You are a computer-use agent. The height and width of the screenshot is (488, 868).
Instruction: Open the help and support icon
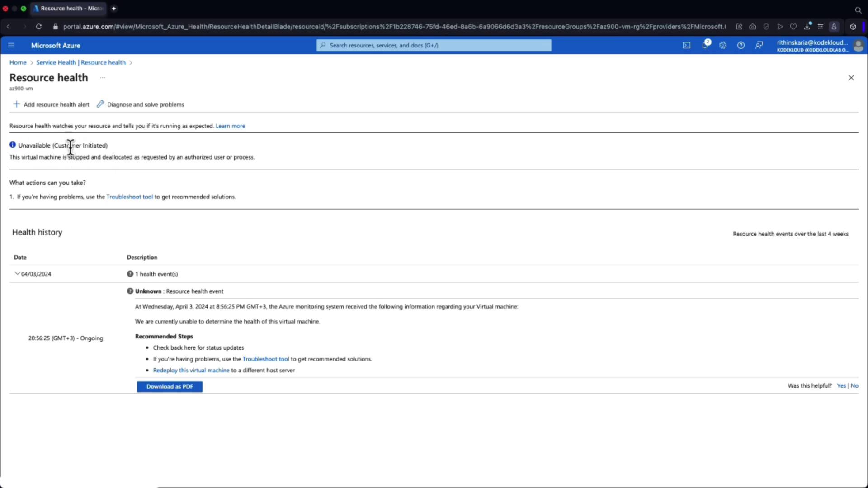coord(741,45)
